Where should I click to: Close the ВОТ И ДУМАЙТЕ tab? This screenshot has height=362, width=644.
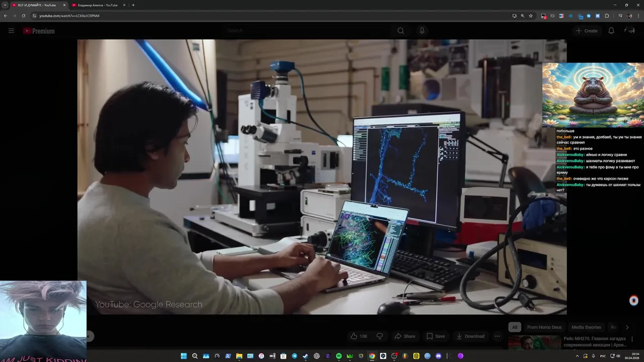coord(64,5)
